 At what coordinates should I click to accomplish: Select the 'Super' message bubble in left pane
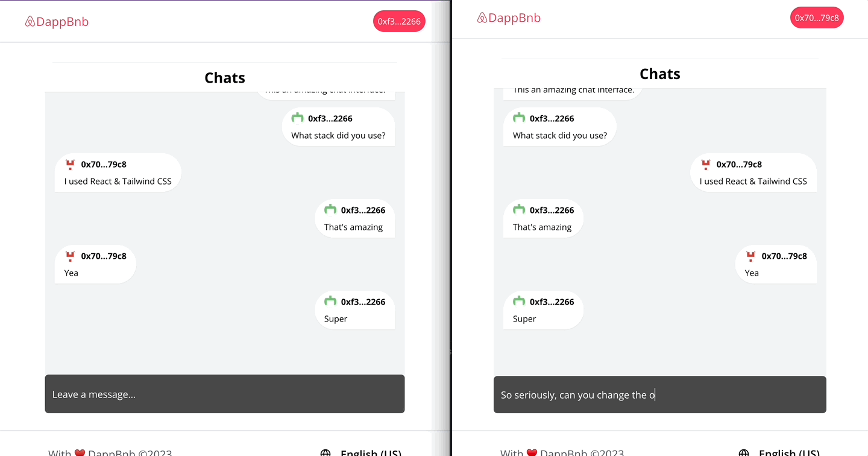[x=354, y=311]
